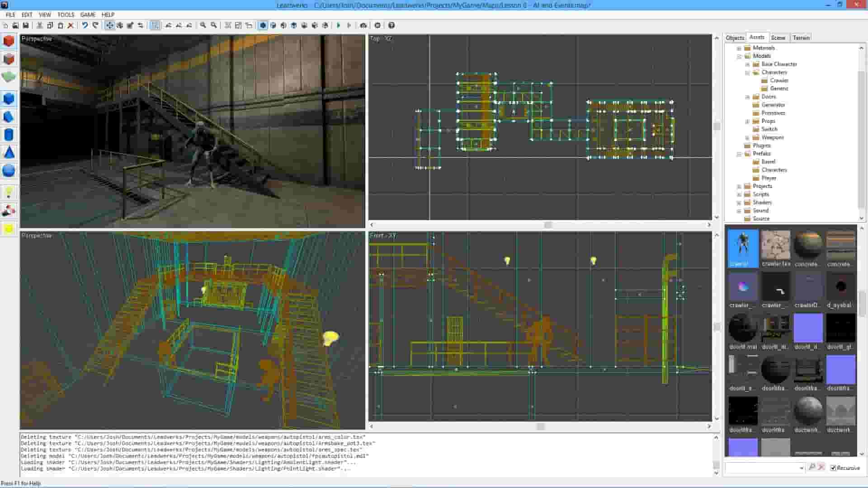Open the TOOLS menu
The image size is (868, 488).
click(x=66, y=14)
